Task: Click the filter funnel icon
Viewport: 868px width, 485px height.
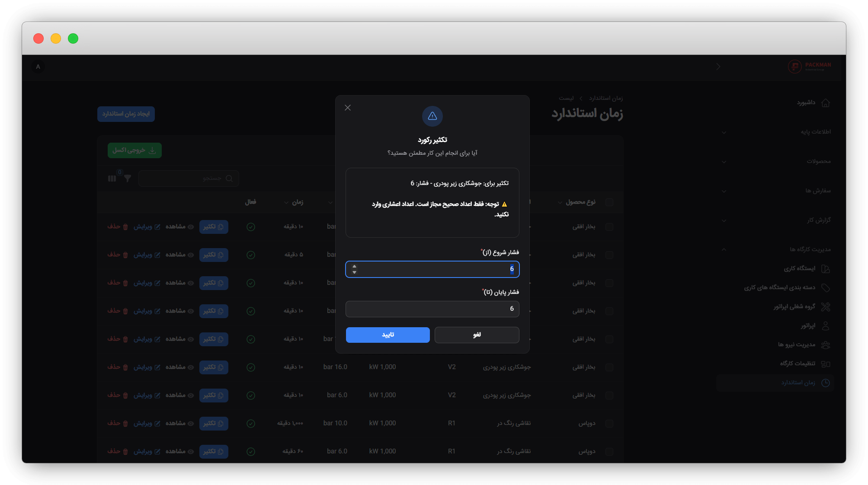Action: point(128,179)
